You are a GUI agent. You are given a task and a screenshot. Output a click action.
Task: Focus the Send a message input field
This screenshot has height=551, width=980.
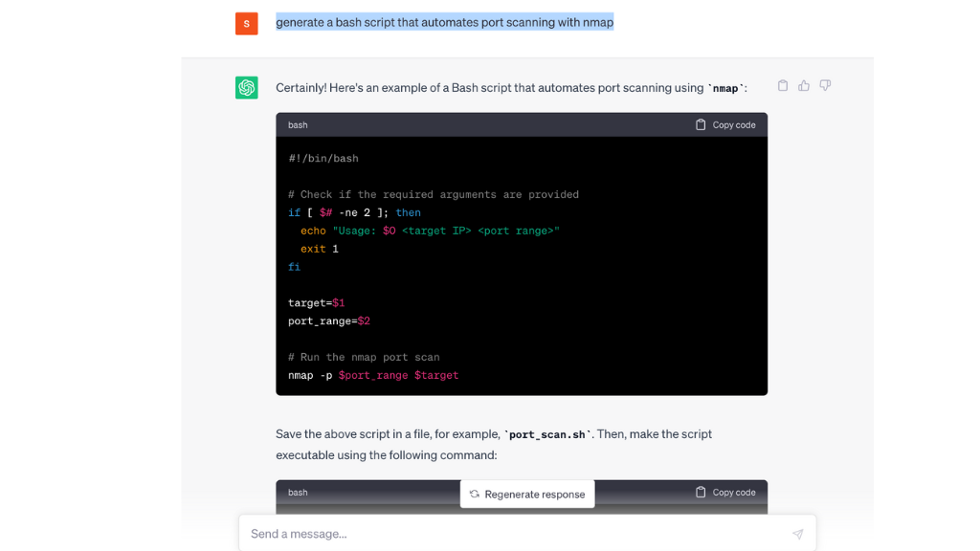527,534
